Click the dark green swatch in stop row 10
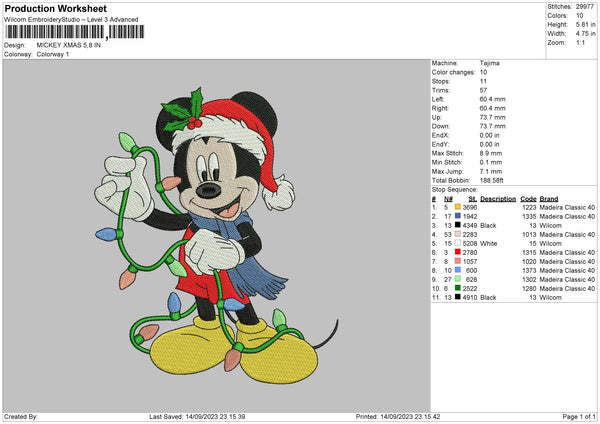Screen dimensions: 600x424 point(458,288)
